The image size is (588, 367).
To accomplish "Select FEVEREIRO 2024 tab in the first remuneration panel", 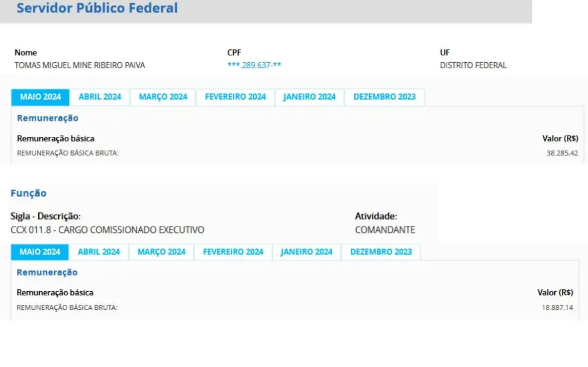I will (x=235, y=97).
